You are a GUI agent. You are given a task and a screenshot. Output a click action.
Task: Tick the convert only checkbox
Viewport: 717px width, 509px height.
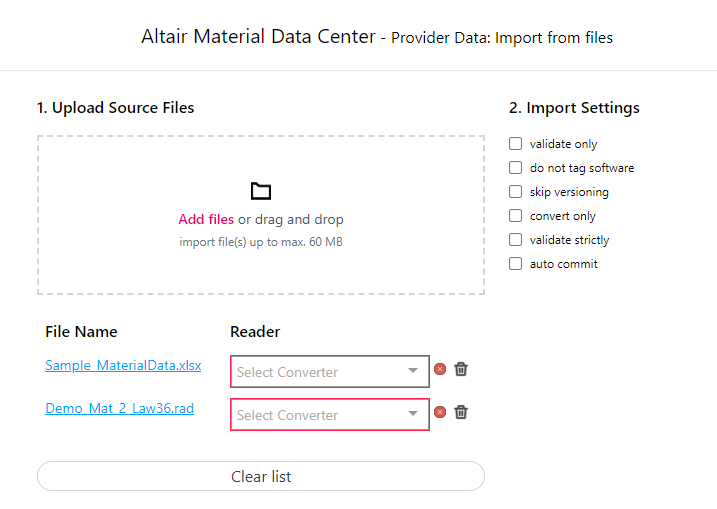516,216
